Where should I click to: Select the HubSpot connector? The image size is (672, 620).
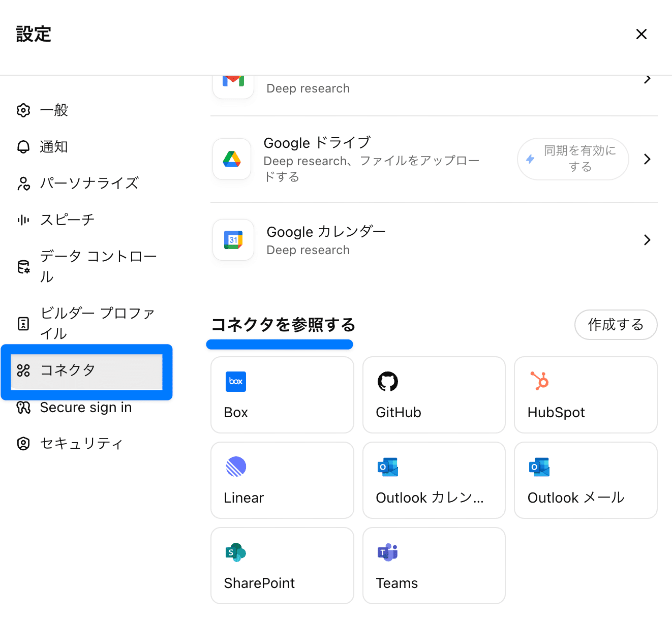586,395
